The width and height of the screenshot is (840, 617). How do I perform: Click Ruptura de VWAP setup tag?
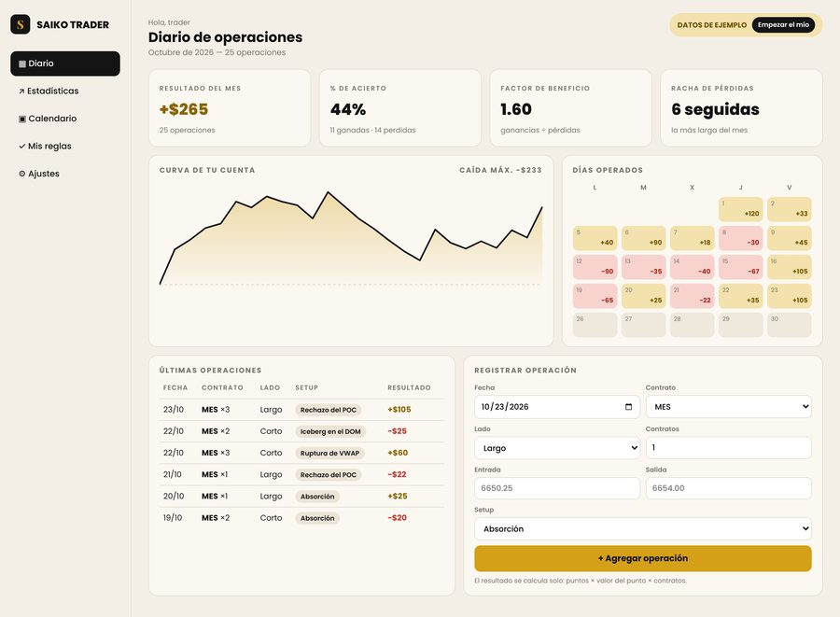(x=330, y=453)
